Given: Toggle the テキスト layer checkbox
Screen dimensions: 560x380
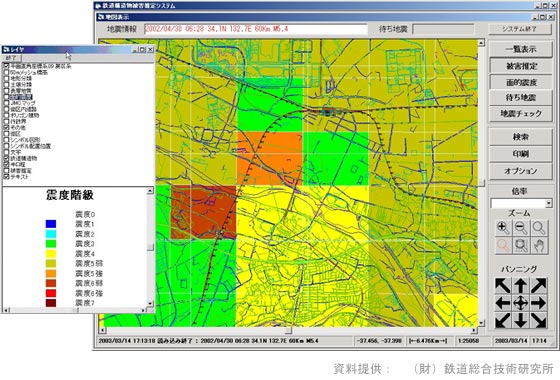Looking at the screenshot, I should pos(6,177).
